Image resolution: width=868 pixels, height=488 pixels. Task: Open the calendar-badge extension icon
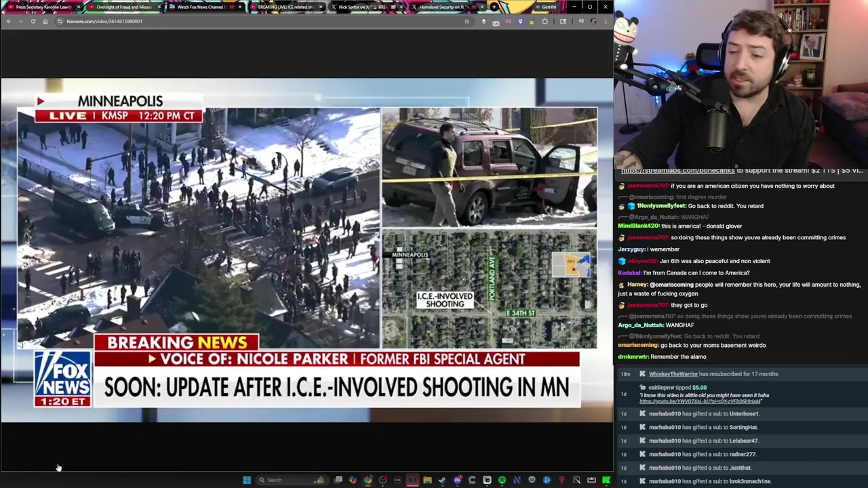click(x=496, y=22)
